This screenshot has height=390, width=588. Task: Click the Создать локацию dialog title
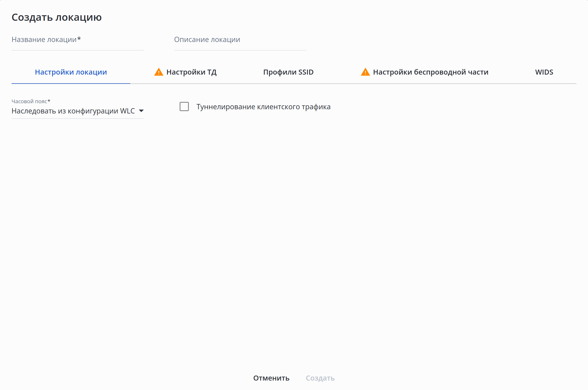[56, 17]
